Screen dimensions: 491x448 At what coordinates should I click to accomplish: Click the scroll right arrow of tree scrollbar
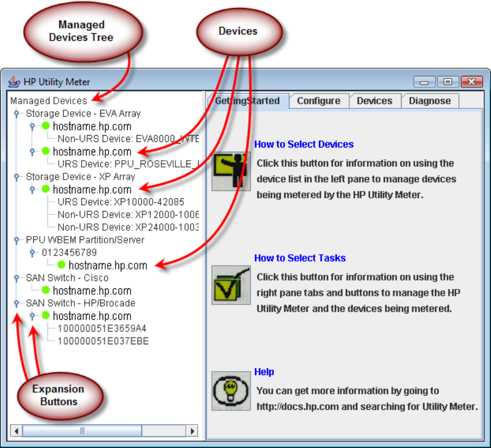193,431
